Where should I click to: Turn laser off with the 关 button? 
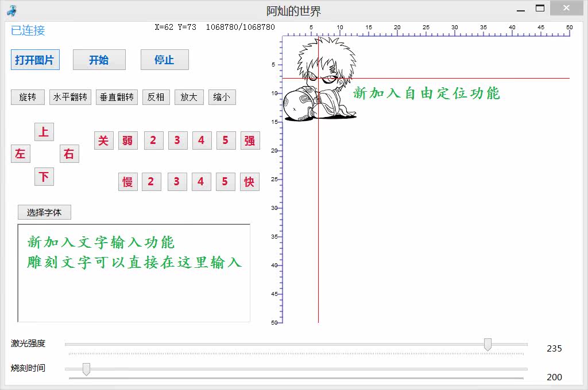tap(103, 141)
